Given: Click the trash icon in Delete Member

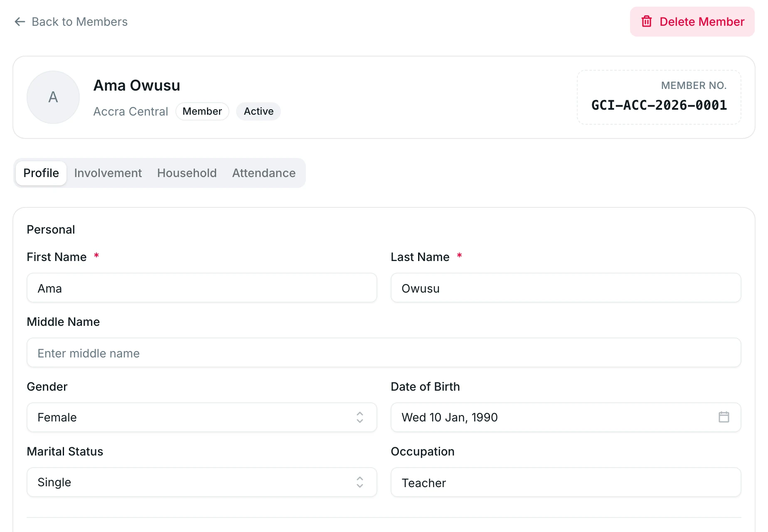Looking at the screenshot, I should tap(647, 22).
